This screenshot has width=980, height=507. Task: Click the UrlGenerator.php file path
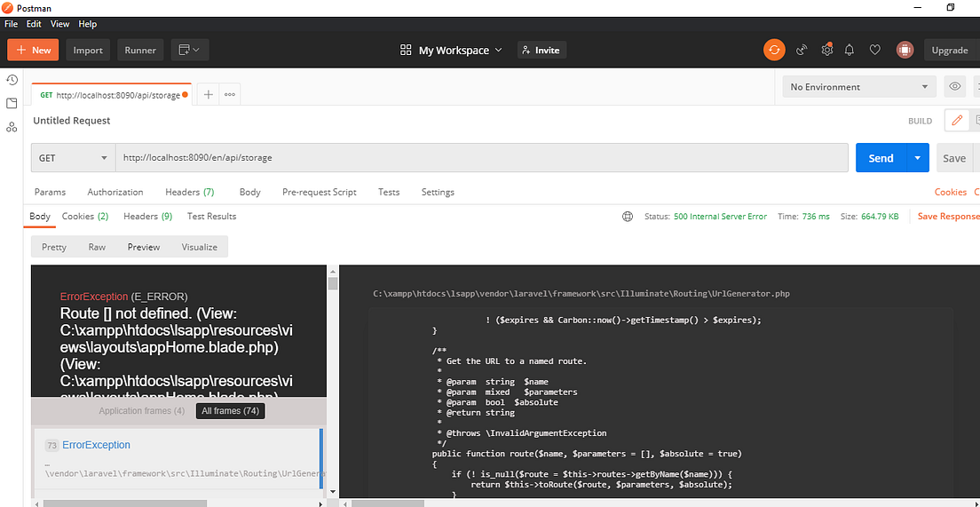point(582,293)
